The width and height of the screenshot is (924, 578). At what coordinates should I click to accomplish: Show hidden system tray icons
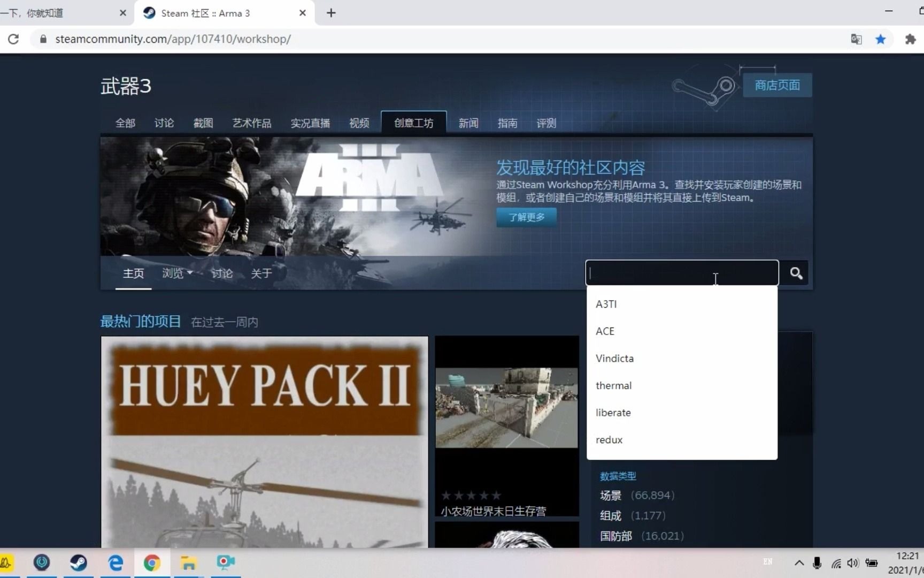799,562
